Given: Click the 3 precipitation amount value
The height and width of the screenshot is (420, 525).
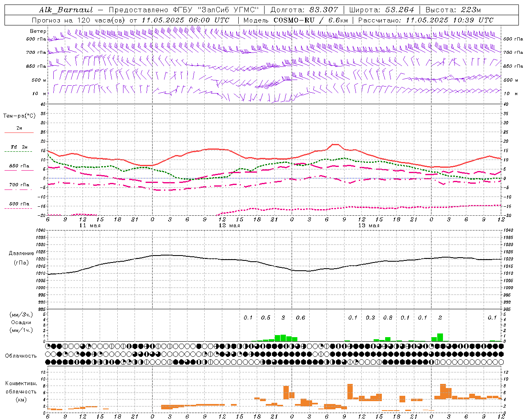Looking at the screenshot, I should [x=283, y=317].
